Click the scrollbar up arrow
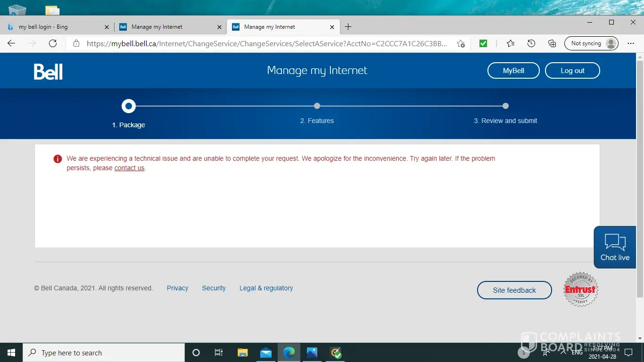 tap(640, 57)
